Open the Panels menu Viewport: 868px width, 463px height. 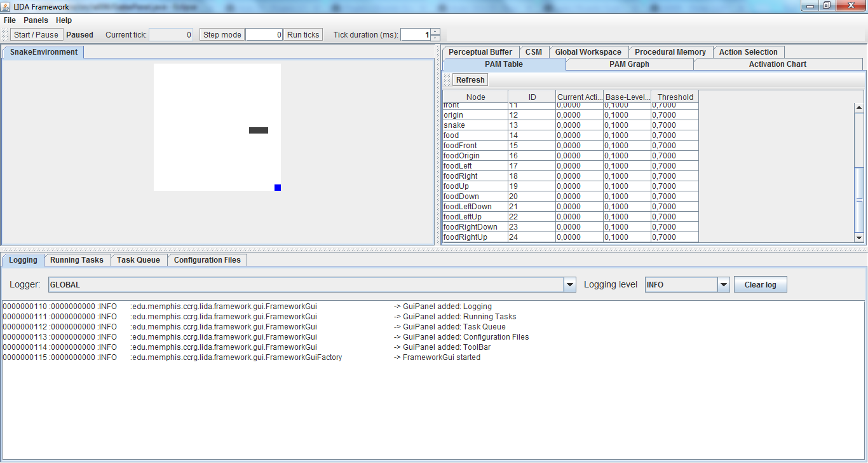(36, 20)
